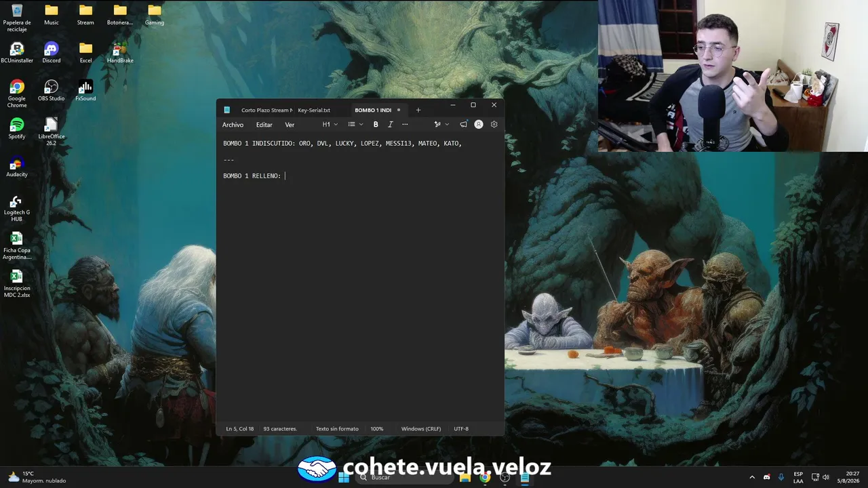Switch ESP LAA keyboard language
This screenshot has height=488, width=868.
(798, 477)
